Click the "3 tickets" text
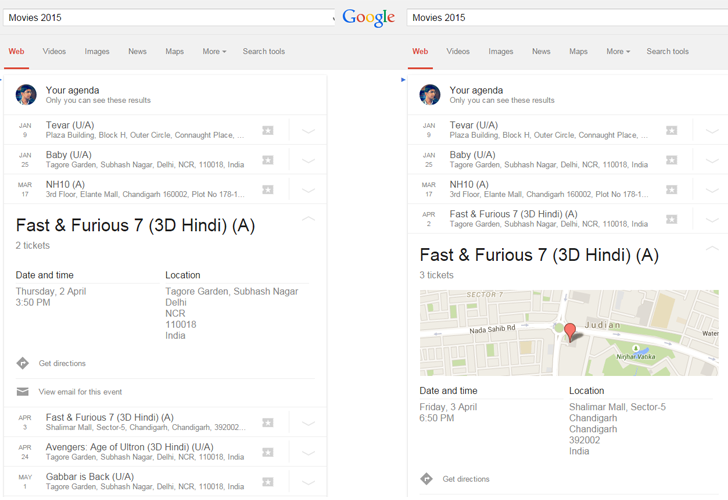Viewport: 728px width, 500px height. coord(436,275)
